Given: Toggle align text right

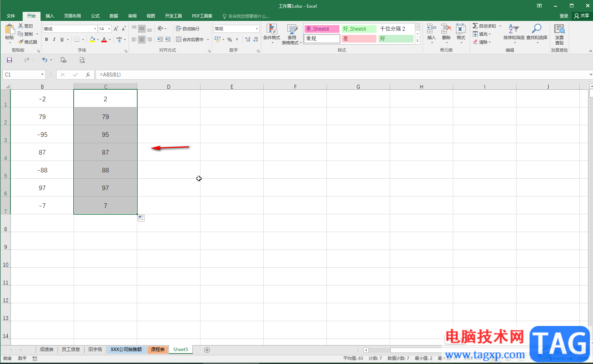Looking at the screenshot, I should (x=149, y=39).
